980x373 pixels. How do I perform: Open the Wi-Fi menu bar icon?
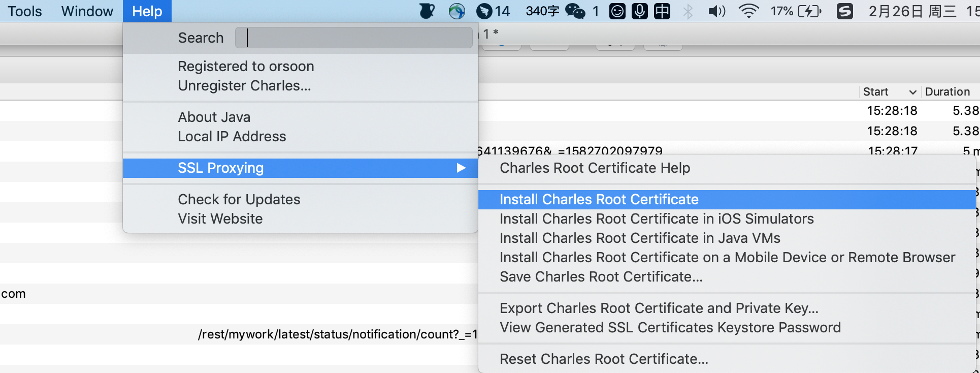(x=748, y=11)
